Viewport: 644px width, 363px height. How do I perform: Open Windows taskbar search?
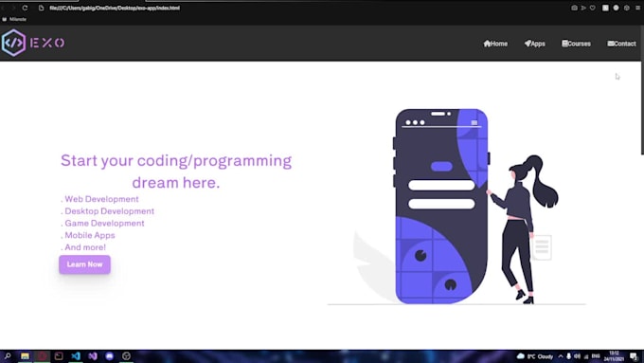pyautogui.click(x=8, y=356)
